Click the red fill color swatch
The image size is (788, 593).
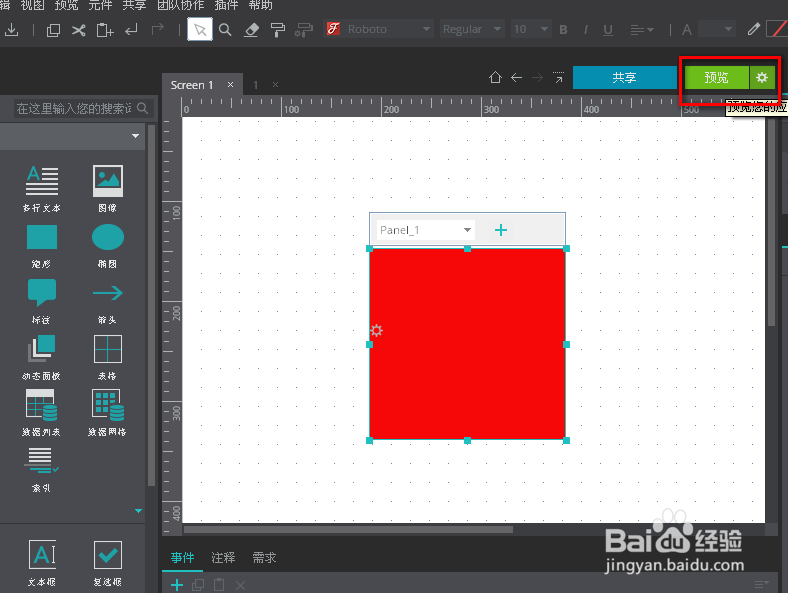coord(777,29)
